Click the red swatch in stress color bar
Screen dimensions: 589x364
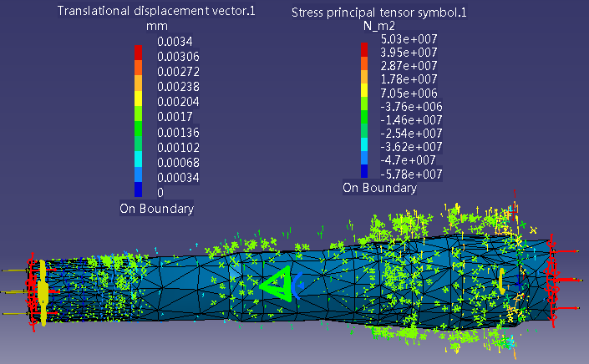[x=364, y=49]
